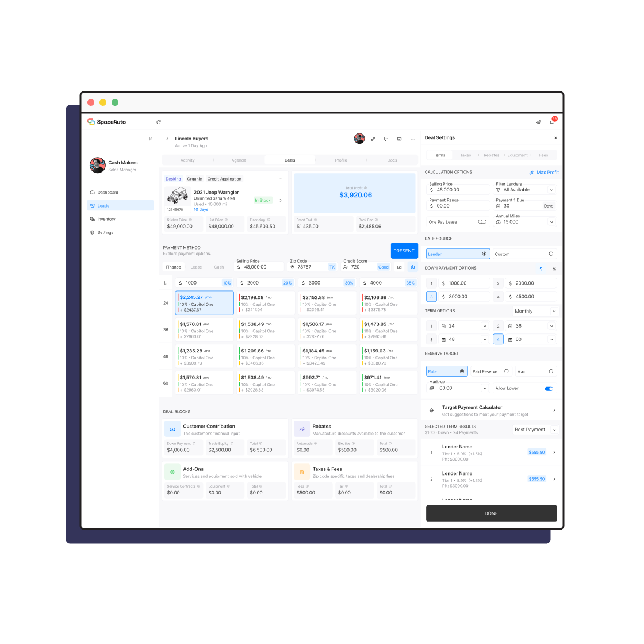Select the percent icon in Down Payment Options
The image size is (644, 644).
pyautogui.click(x=554, y=268)
